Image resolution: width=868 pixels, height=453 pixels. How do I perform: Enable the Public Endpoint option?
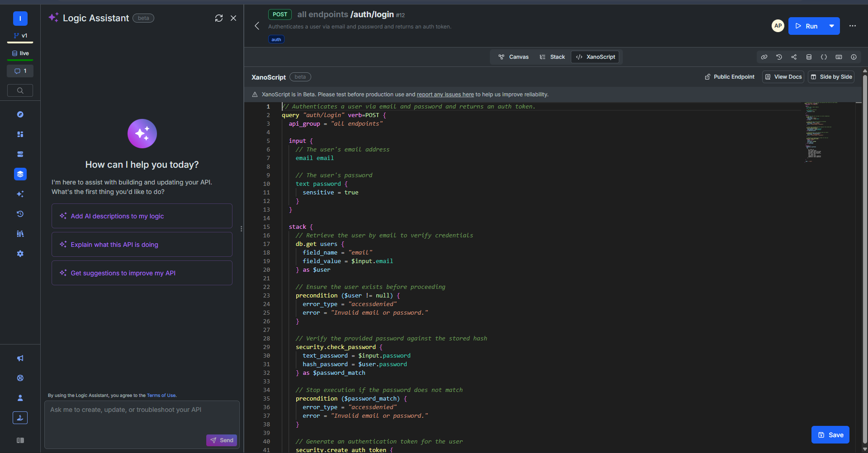729,76
